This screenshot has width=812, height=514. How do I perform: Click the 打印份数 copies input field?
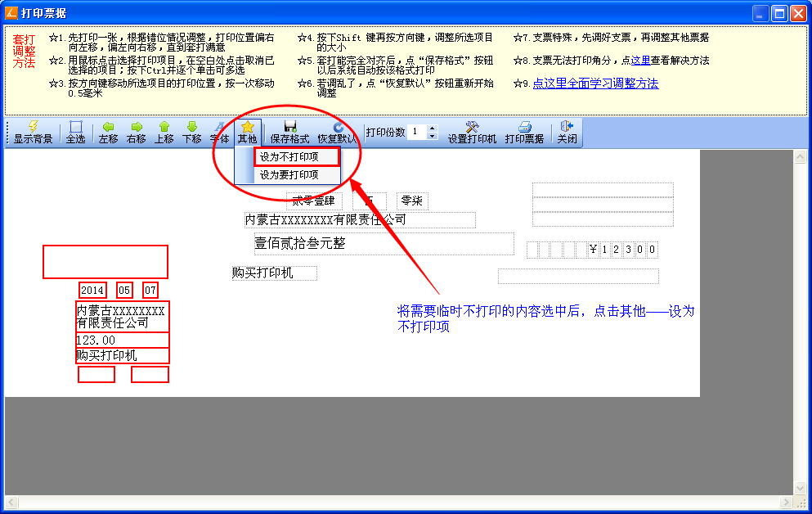(x=417, y=132)
